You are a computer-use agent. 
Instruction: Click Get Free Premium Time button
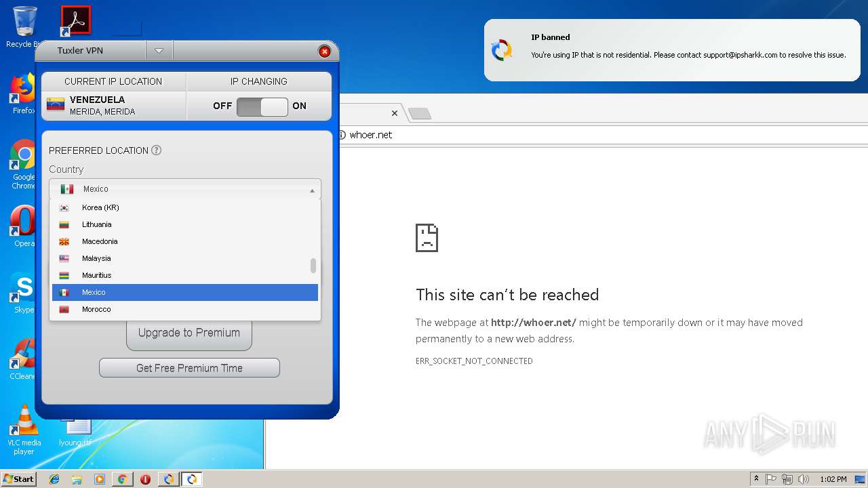[189, 368]
